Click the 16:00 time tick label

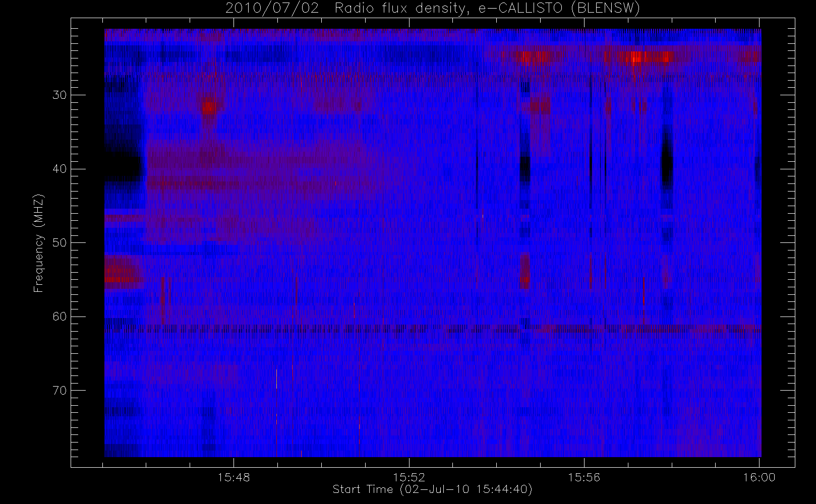[x=759, y=477]
